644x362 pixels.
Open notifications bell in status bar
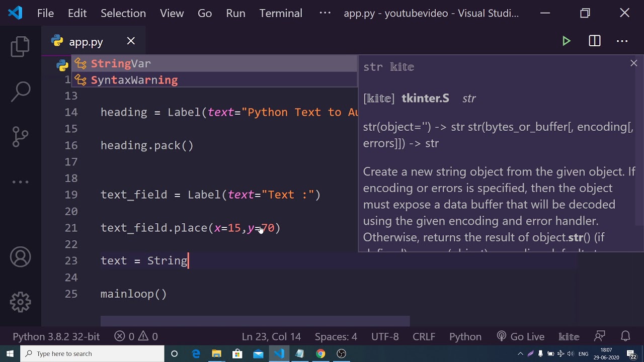click(x=625, y=336)
